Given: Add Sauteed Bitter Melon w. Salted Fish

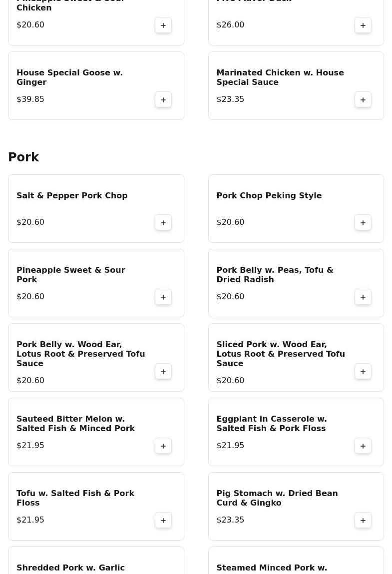Looking at the screenshot, I should [x=163, y=446].
